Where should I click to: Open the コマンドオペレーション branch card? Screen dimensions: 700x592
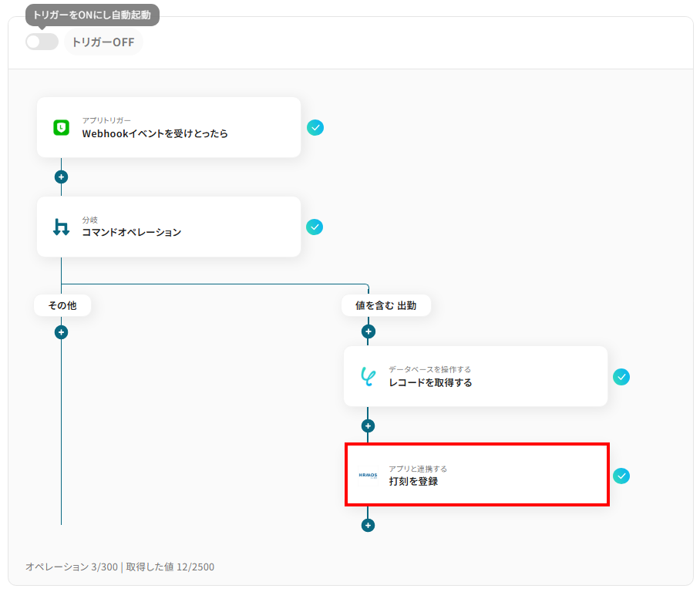pos(169,227)
